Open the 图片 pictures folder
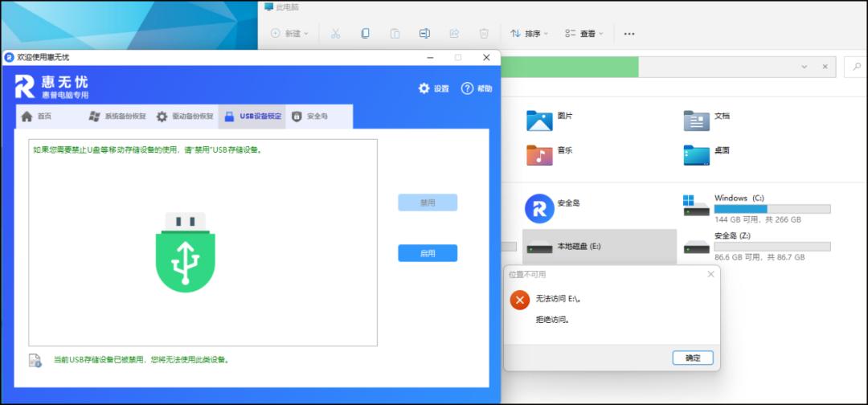 pyautogui.click(x=540, y=119)
